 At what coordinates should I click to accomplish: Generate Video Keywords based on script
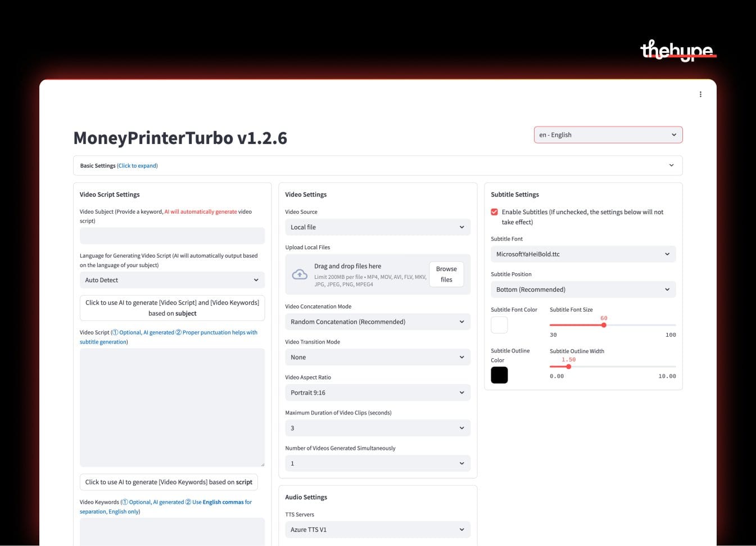[169, 482]
